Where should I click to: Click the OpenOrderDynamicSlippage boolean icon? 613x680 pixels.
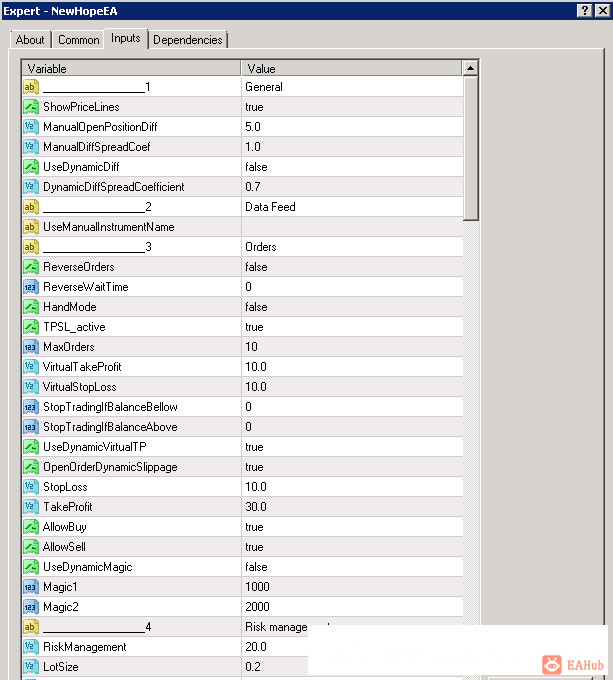pos(31,467)
